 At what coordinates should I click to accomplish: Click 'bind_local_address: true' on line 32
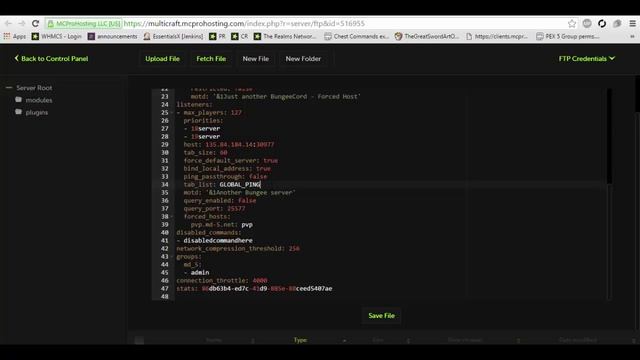[x=227, y=169]
